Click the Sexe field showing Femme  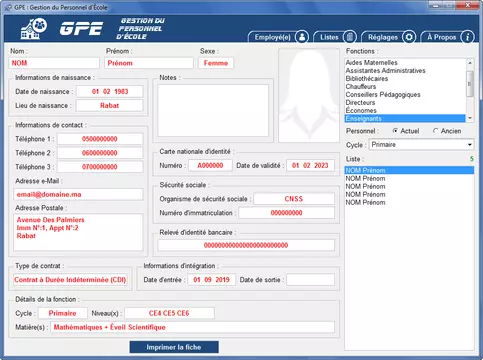click(216, 63)
